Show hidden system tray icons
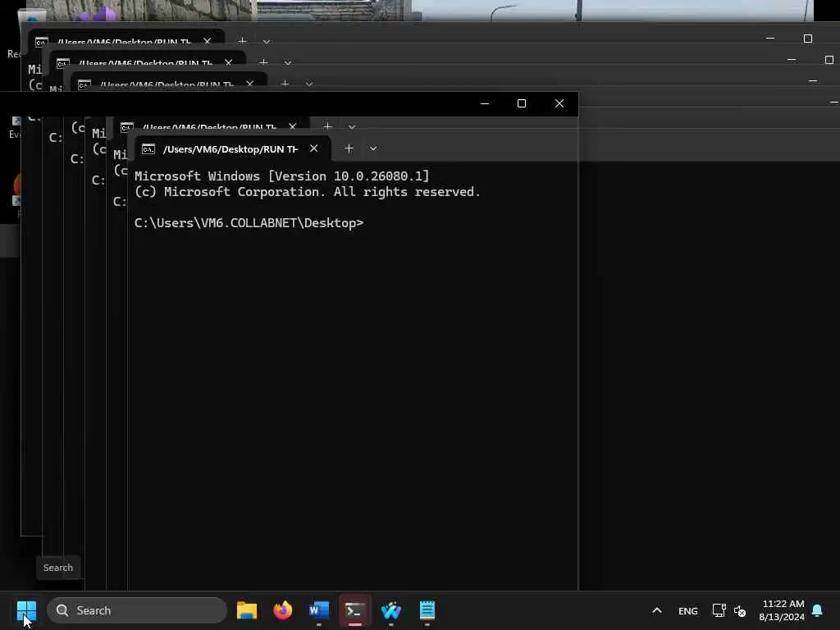 (x=657, y=610)
